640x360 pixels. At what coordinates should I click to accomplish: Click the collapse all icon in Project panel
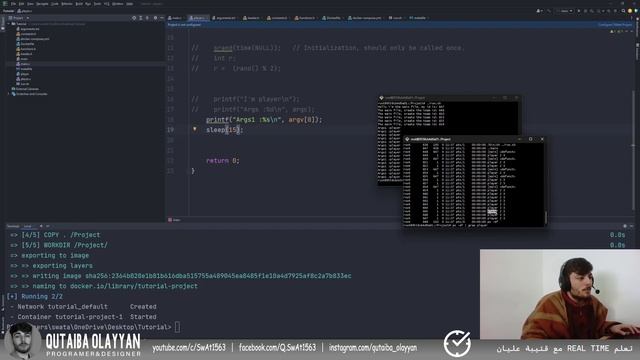coord(147,18)
